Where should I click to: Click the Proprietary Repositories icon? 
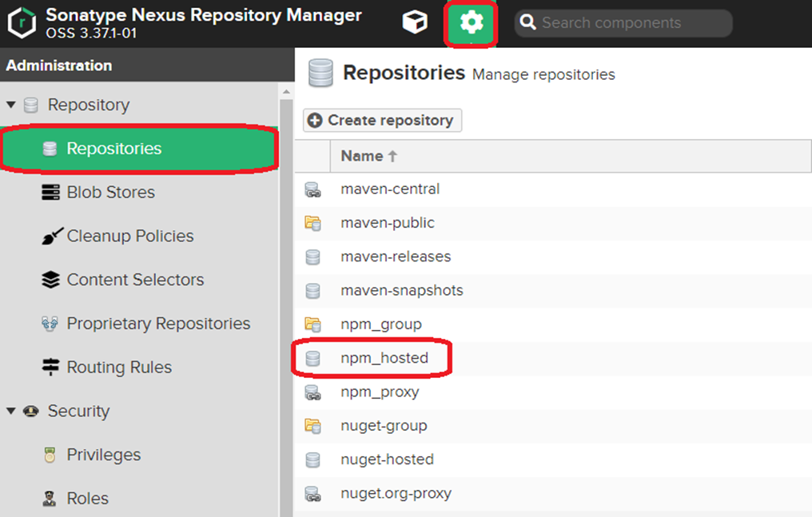point(50,324)
